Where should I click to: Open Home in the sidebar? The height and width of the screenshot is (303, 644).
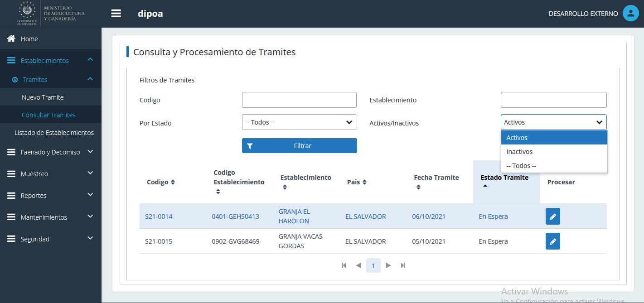tap(29, 39)
